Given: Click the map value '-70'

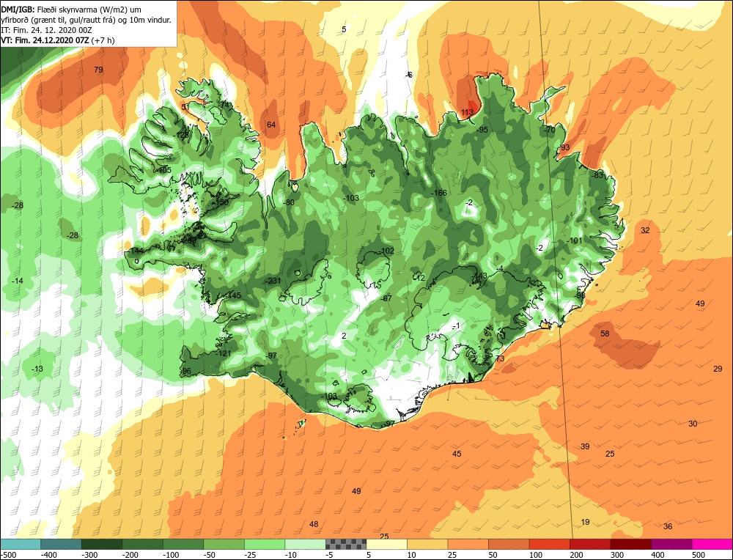Looking at the screenshot, I should pos(549,130).
